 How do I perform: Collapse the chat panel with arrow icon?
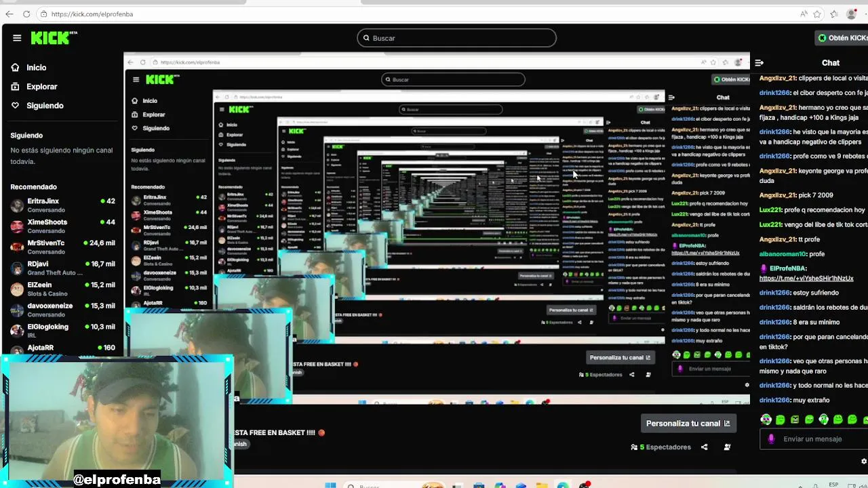(759, 62)
